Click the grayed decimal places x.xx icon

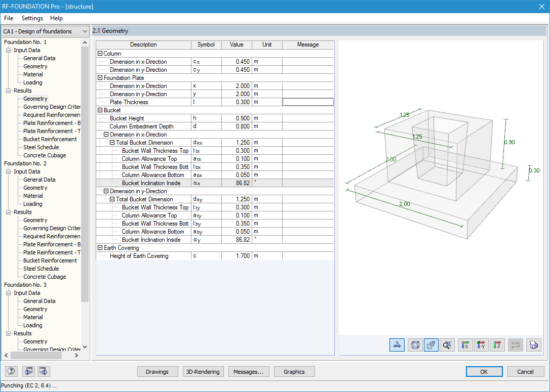click(x=515, y=345)
